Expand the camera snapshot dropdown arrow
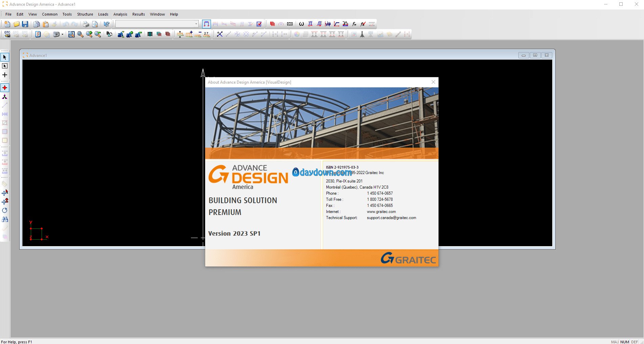 [62, 34]
